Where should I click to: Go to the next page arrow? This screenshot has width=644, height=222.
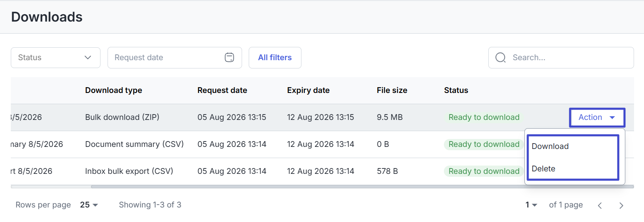tap(621, 205)
